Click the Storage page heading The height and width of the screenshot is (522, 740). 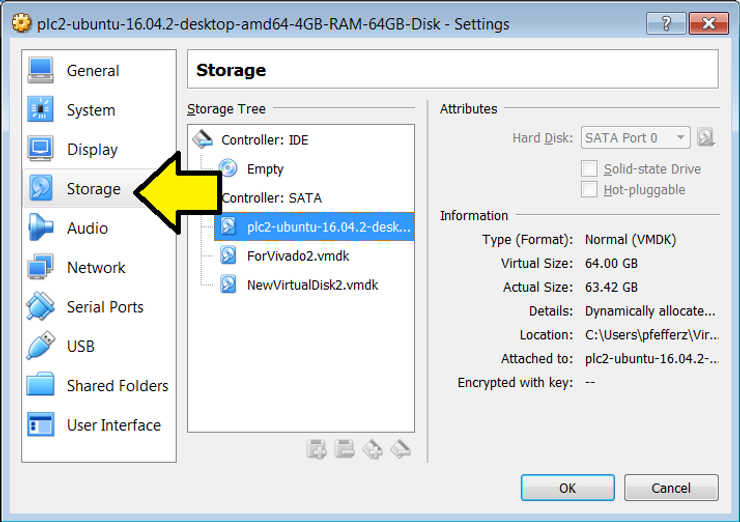(x=231, y=70)
